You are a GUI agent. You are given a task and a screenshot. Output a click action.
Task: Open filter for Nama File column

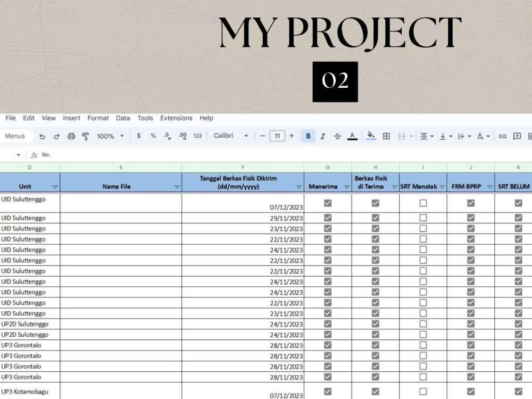coord(177,187)
